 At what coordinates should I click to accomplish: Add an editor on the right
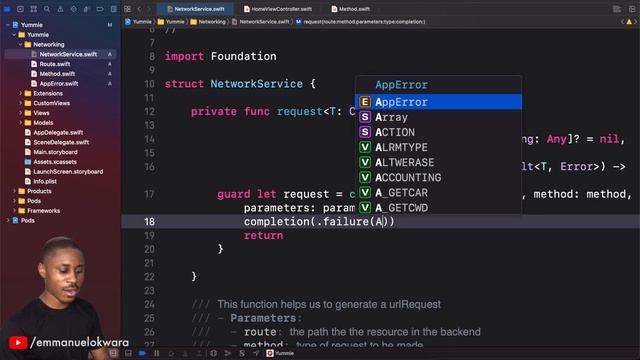pyautogui.click(x=632, y=9)
